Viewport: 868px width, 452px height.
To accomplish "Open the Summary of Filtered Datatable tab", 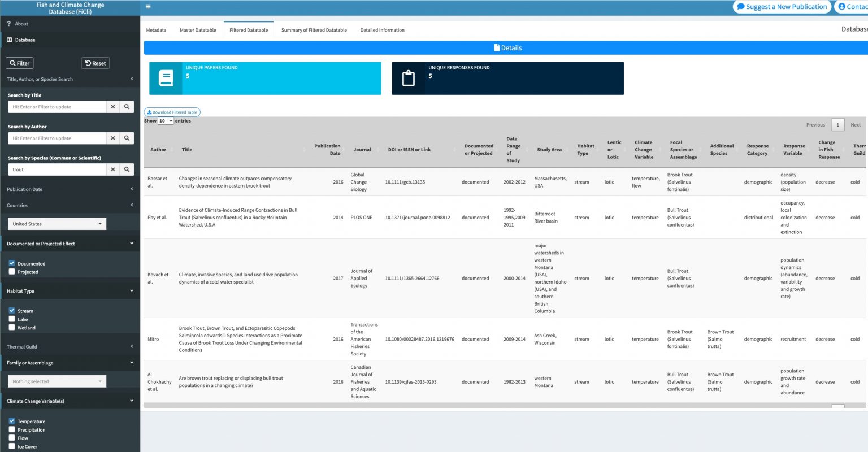I will click(314, 30).
